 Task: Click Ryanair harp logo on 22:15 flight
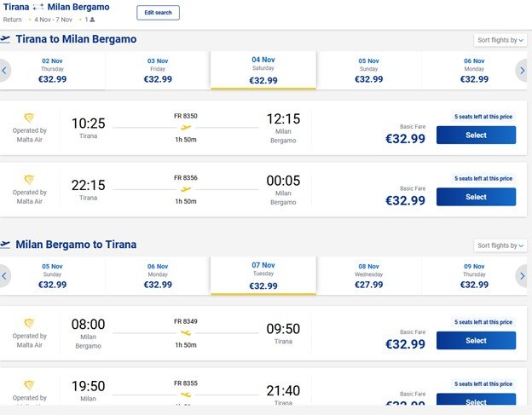click(30, 180)
